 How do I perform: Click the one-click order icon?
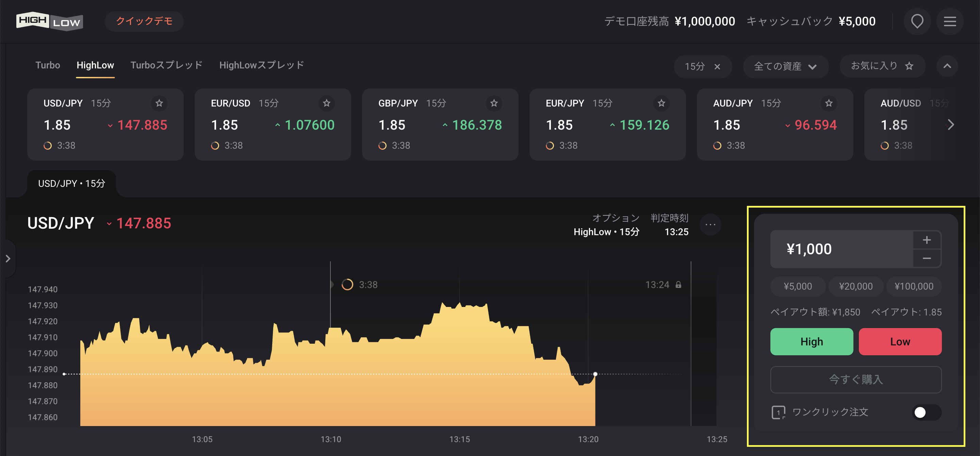tap(778, 412)
